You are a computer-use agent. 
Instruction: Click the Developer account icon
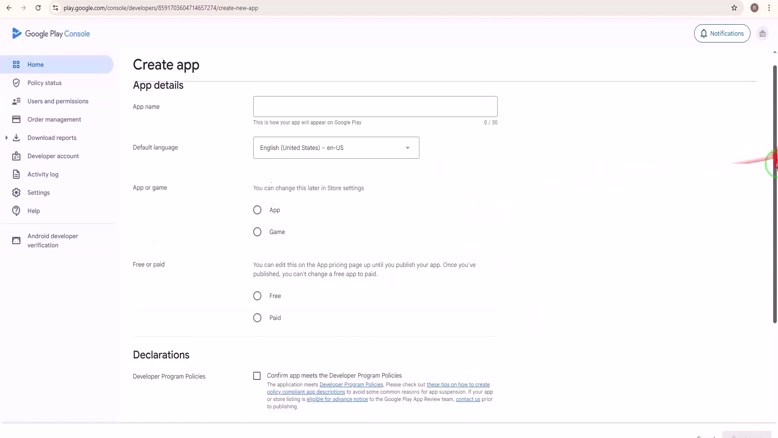pos(16,156)
